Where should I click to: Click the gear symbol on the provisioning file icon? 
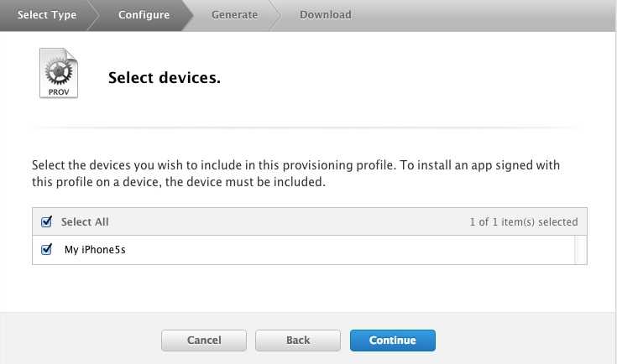coord(58,70)
